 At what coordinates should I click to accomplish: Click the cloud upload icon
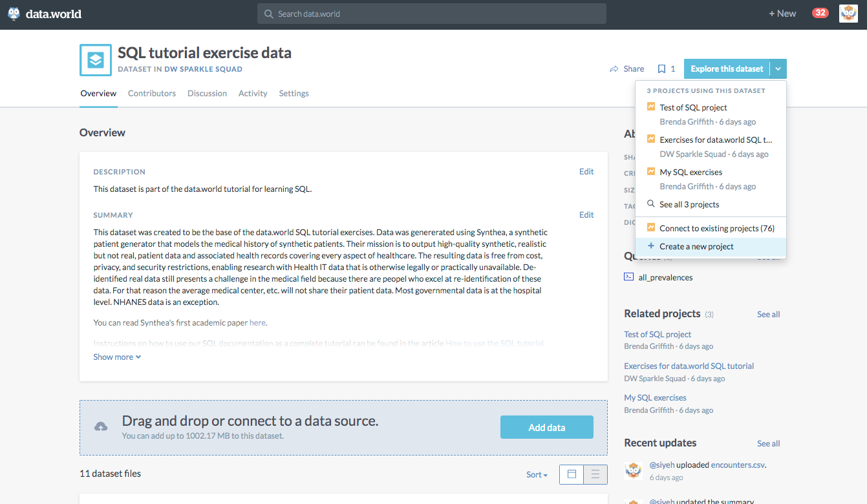pyautogui.click(x=101, y=426)
